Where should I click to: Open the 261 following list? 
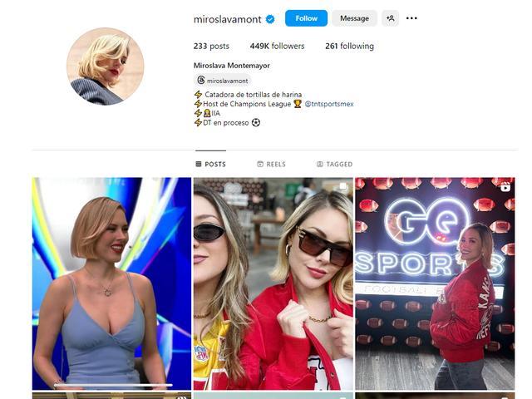(349, 47)
